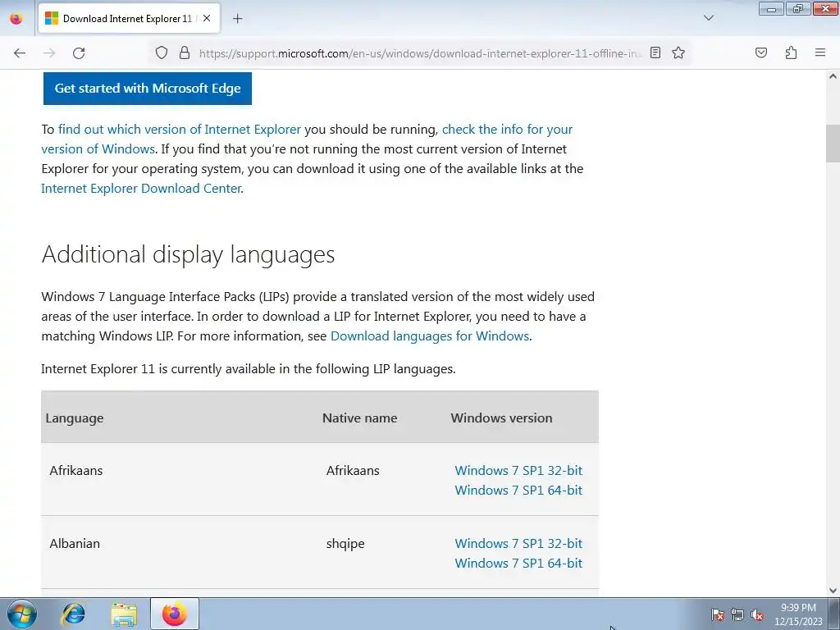
Task: Click the vertical scrollbar thumb
Action: pyautogui.click(x=833, y=143)
